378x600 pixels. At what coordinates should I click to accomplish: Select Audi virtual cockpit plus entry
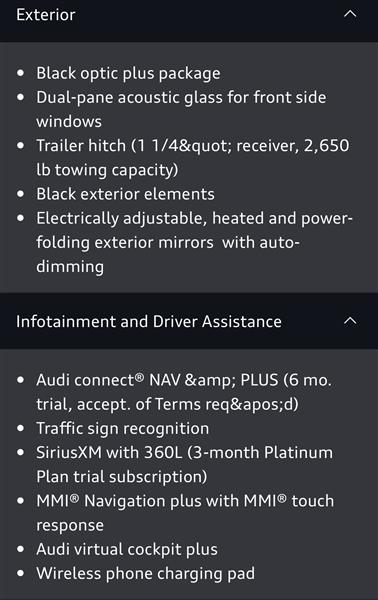[x=127, y=549]
